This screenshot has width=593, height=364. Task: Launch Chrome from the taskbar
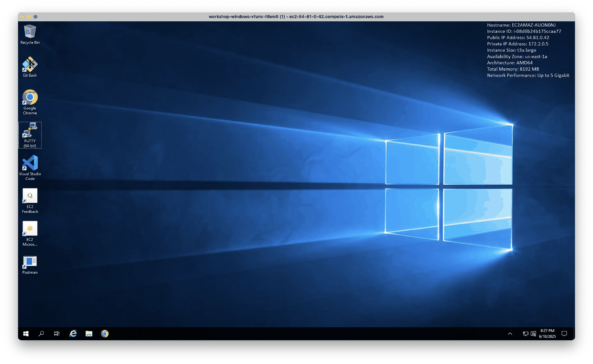(105, 334)
